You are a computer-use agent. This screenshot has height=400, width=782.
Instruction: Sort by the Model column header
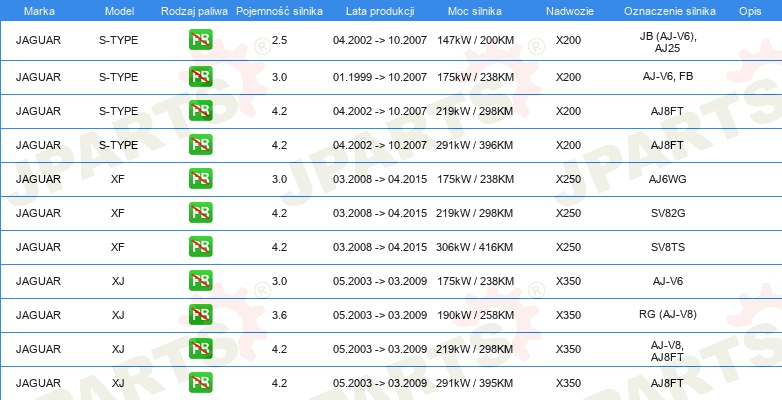point(119,11)
